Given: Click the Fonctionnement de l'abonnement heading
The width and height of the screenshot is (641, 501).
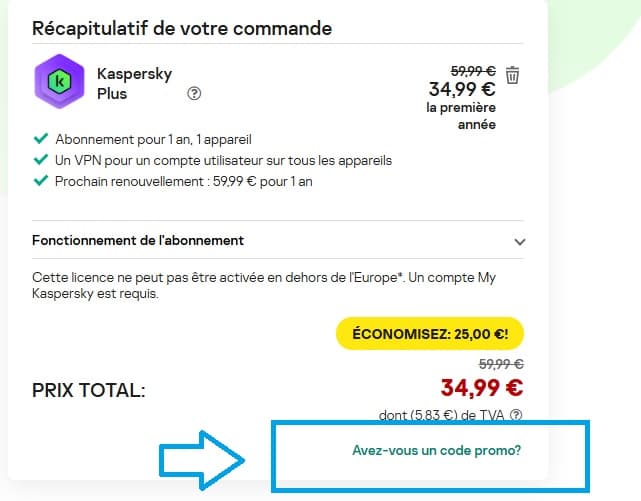Looking at the screenshot, I should coord(138,241).
